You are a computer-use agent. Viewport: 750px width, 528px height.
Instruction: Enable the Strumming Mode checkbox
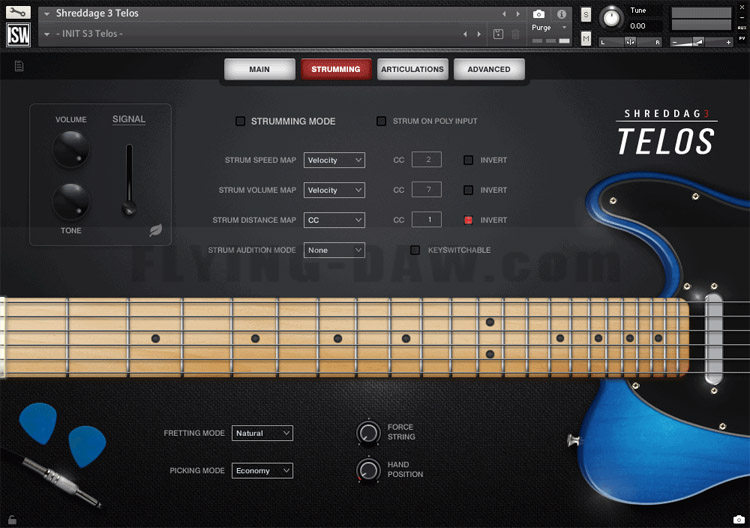point(240,121)
